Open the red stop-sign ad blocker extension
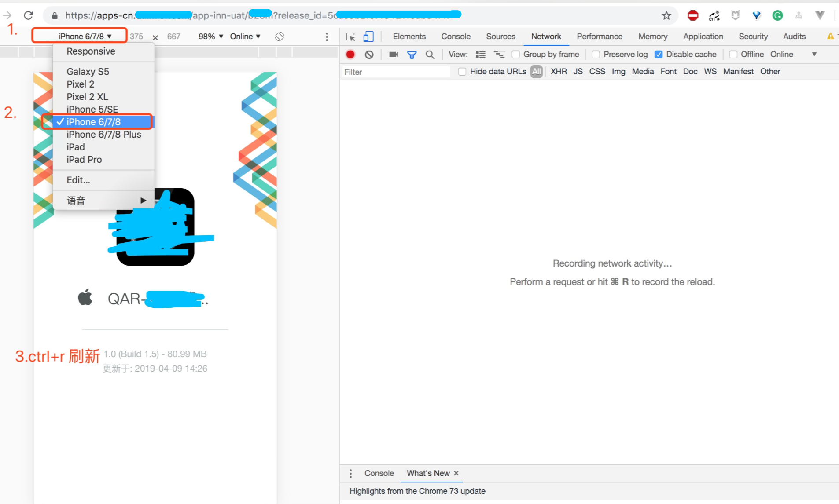Screen dimensions: 839x504 coord(693,16)
